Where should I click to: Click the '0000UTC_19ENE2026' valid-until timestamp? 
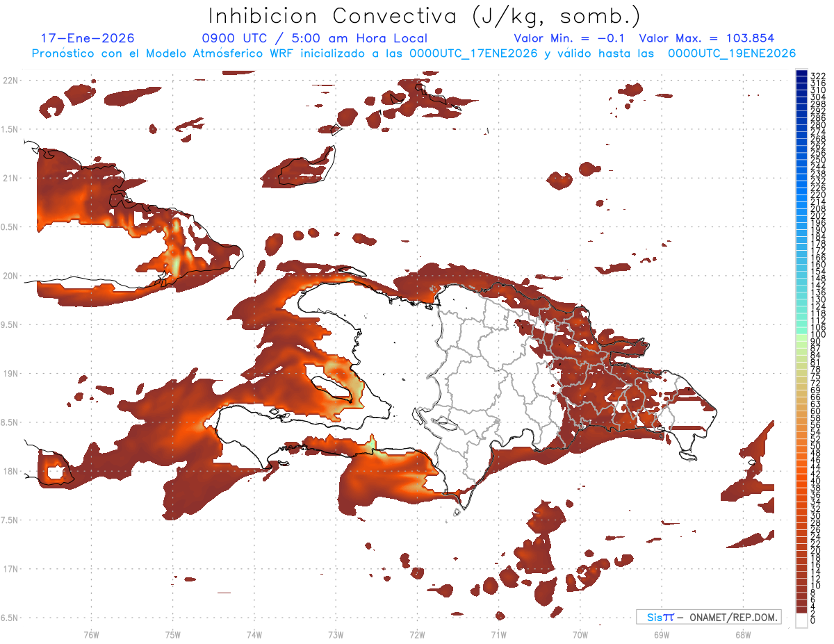point(731,53)
